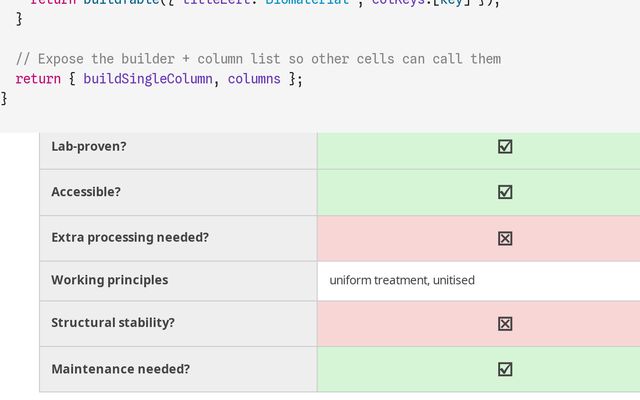Viewport: 640px width, 400px height.
Task: Click the Accessible checkmark icon
Action: [505, 192]
